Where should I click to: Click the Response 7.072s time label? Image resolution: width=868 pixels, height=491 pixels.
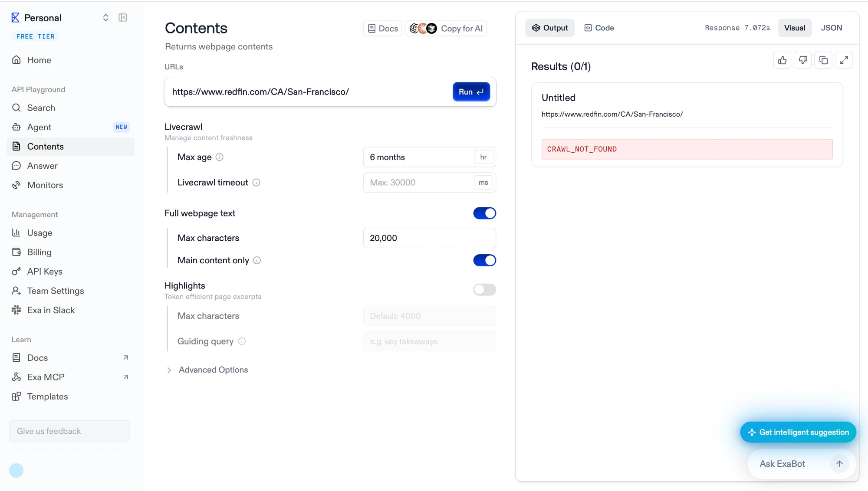pos(737,28)
